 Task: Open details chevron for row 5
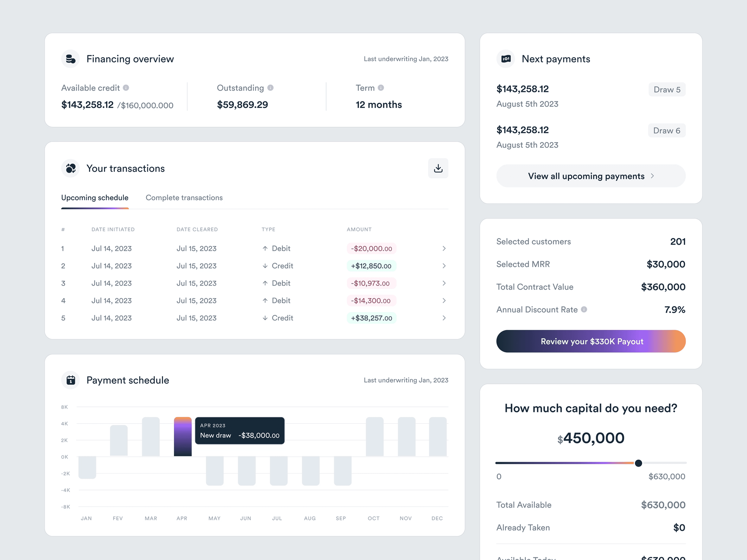click(444, 318)
